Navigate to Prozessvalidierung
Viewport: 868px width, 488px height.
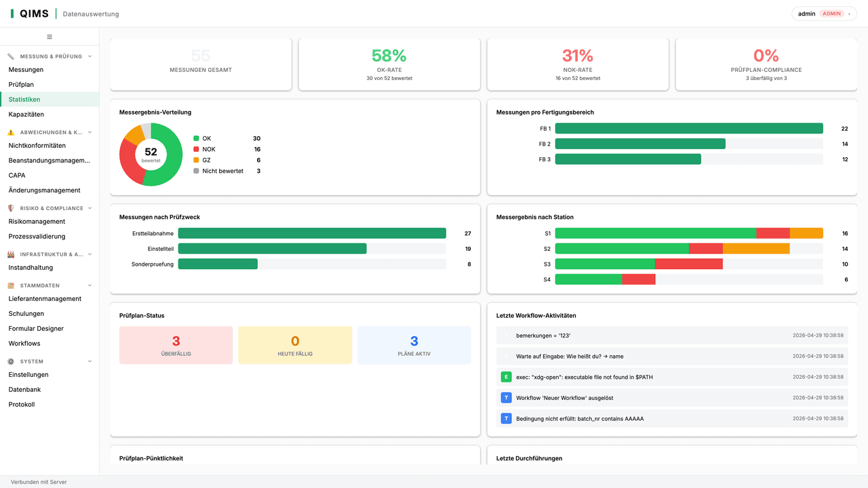[x=50, y=237]
